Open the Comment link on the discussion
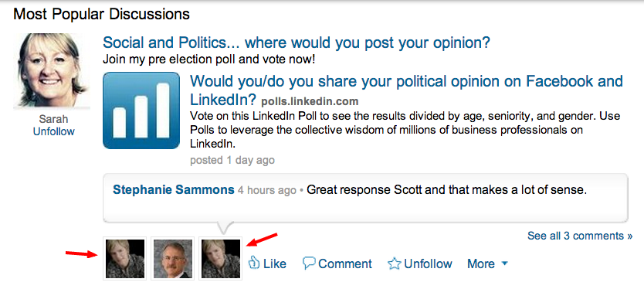 [x=345, y=263]
